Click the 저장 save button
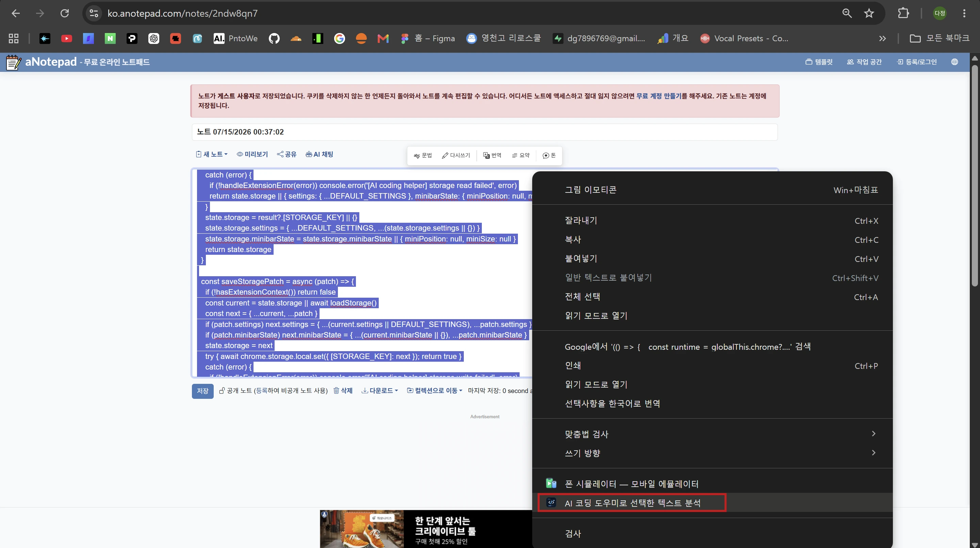980x548 pixels. [202, 391]
